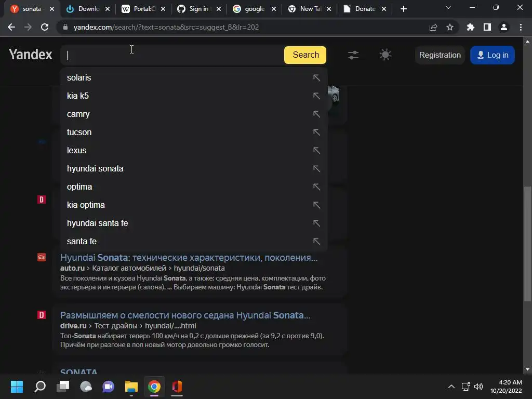Open the taskbar clock showing 4:20 AM

tap(506, 387)
